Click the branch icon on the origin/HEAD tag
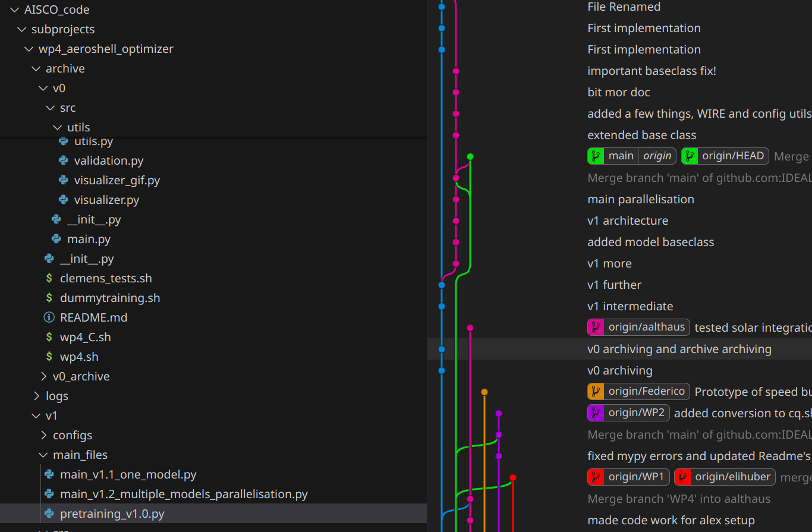The height and width of the screenshot is (532, 812). coord(689,156)
